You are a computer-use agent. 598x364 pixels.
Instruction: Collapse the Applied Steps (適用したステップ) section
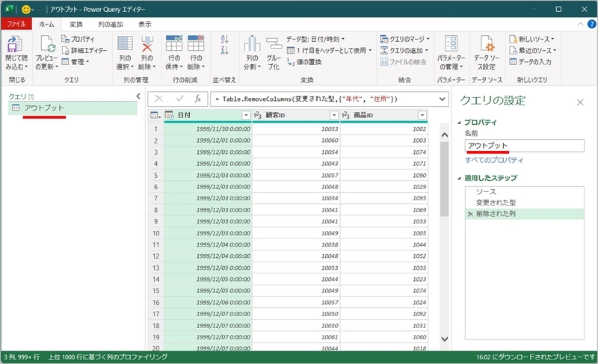tap(459, 178)
